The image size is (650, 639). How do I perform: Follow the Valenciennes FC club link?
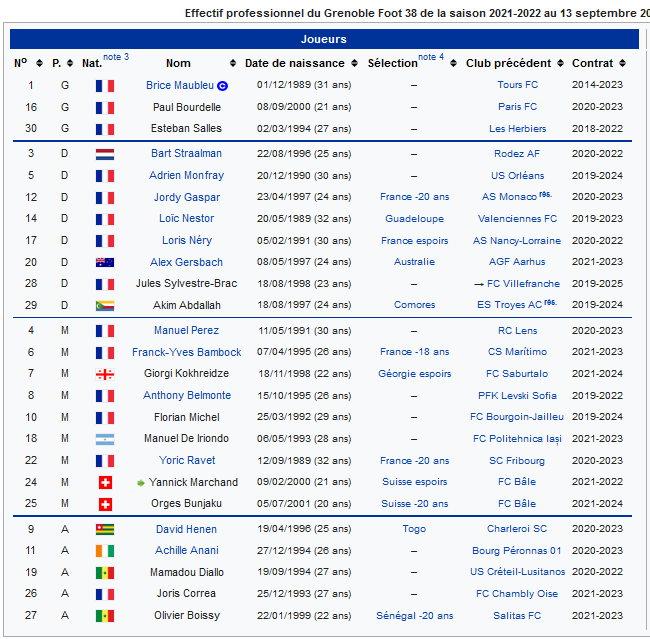coord(517,219)
